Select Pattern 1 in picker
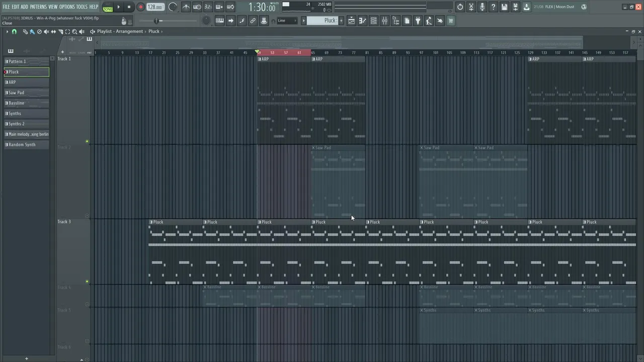Screen dimensions: 644x362 click(x=27, y=61)
